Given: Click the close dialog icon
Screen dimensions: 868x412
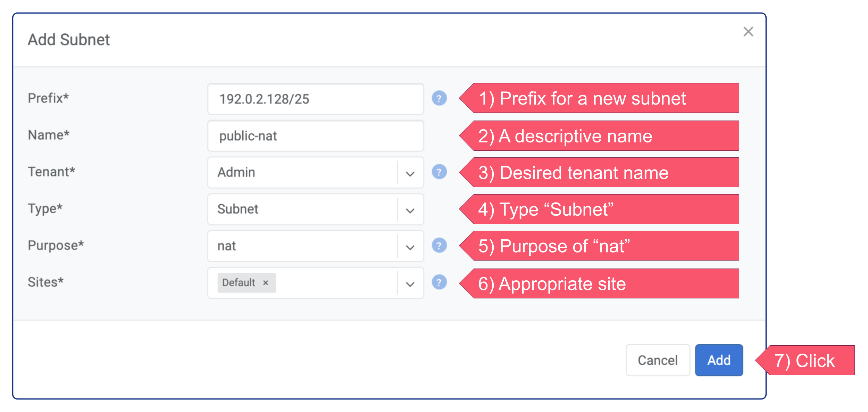Looking at the screenshot, I should click(x=749, y=31).
